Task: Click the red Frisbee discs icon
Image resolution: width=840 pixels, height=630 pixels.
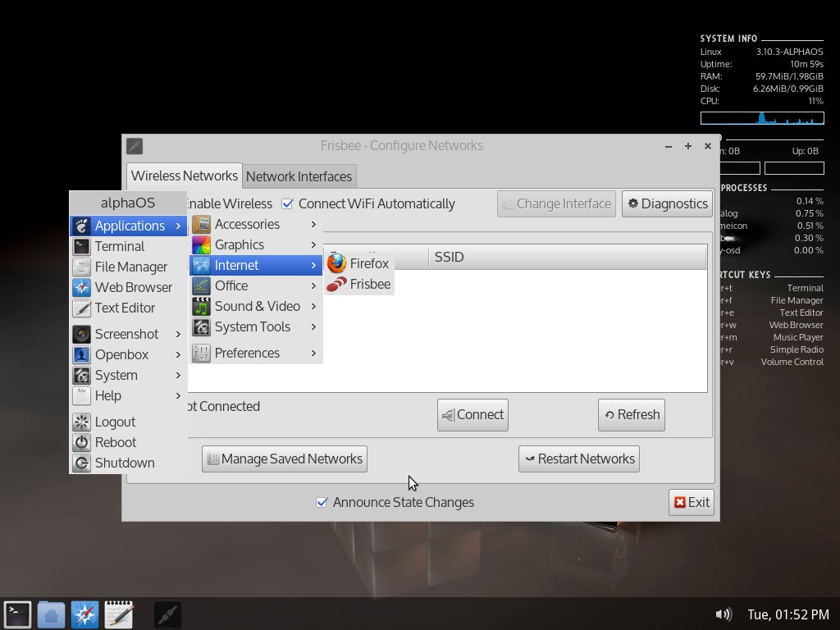Action: (336, 284)
